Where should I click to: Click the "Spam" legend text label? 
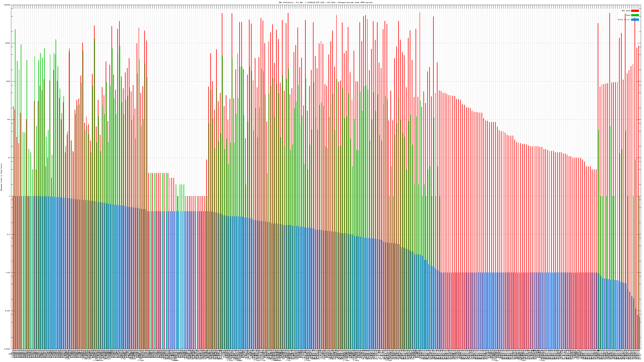click(x=628, y=15)
